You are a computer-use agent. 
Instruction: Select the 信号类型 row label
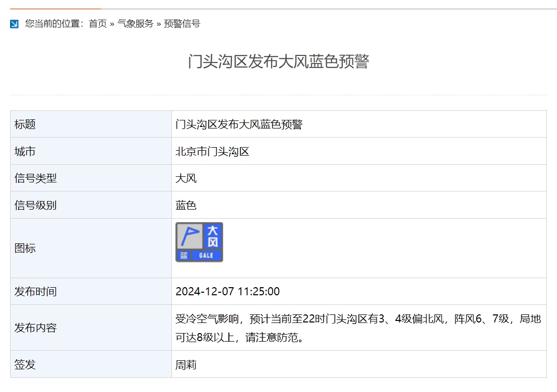[35, 178]
